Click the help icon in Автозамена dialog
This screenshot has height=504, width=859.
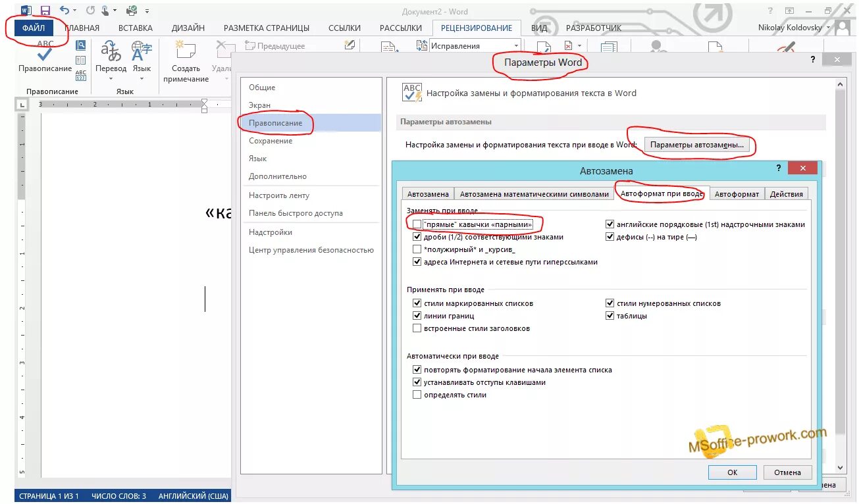click(x=779, y=168)
